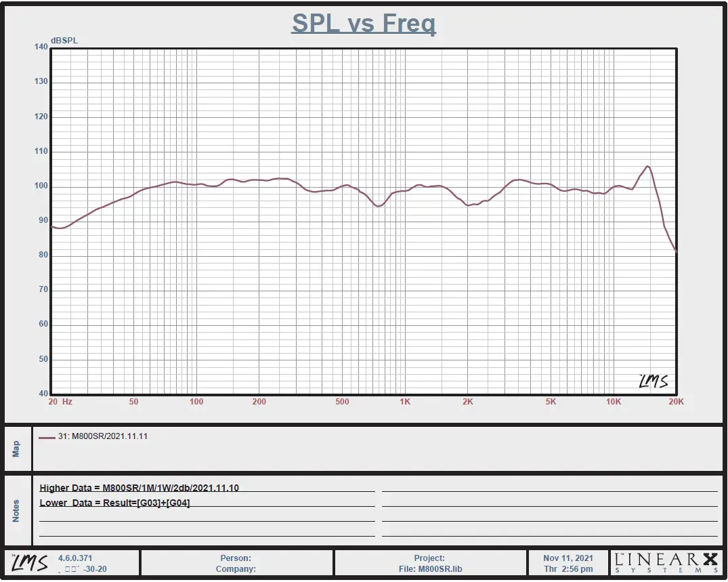Click the Person field in footer
728x582 pixels.
pyautogui.click(x=236, y=558)
